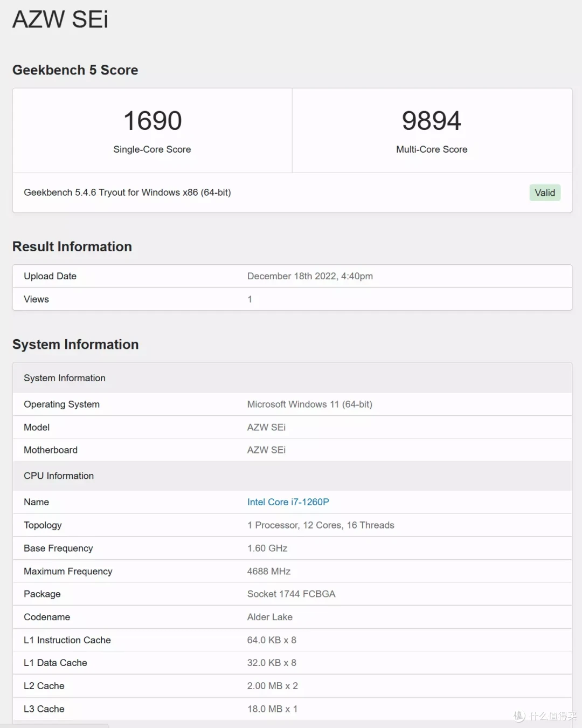
Task: Select the Multi-Core Score of 9894
Action: 431,120
